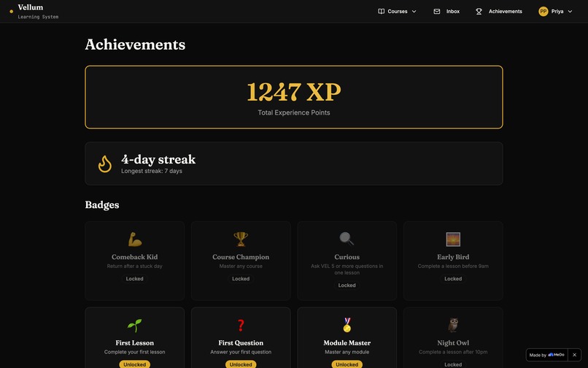588x368 pixels.
Task: Close the Made by MeDo banner
Action: (574, 355)
